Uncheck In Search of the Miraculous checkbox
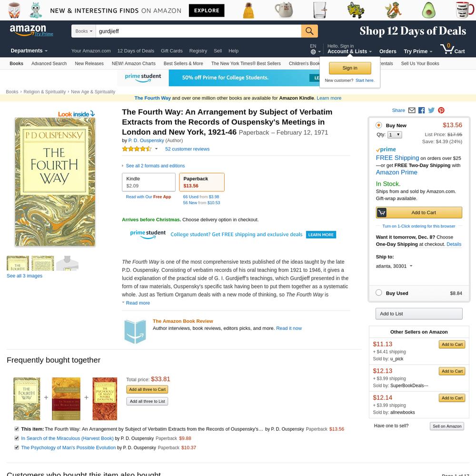The image size is (476, 476). tap(17, 438)
